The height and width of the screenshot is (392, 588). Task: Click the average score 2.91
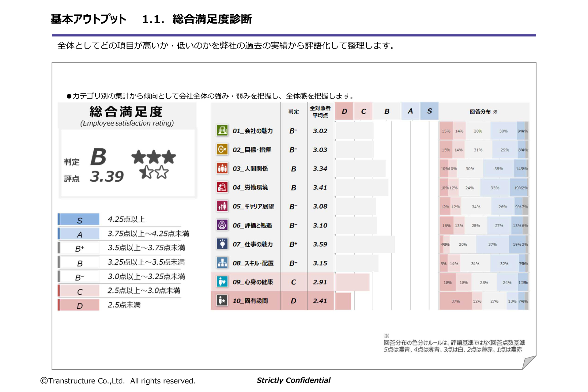click(x=320, y=282)
